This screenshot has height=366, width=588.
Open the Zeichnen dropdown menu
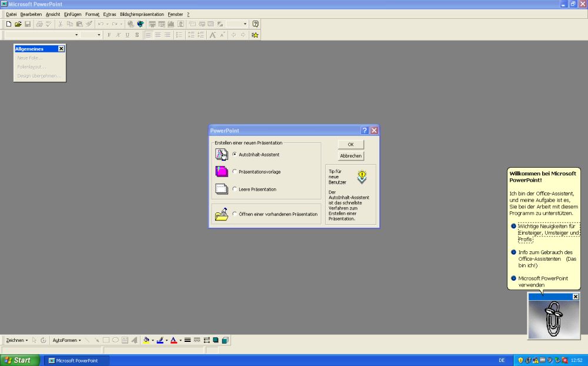click(17, 340)
